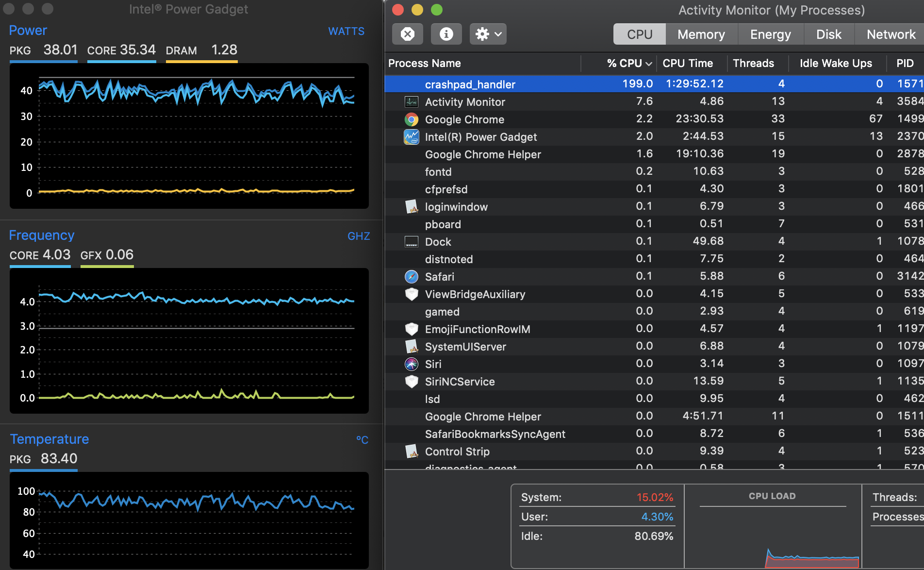Viewport: 924px width, 570px height.
Task: Switch to the Energy tab
Action: tap(770, 34)
